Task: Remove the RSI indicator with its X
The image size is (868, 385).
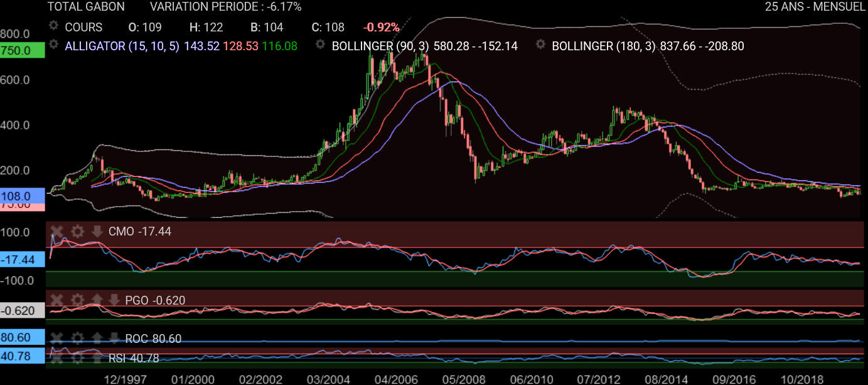Action: pyautogui.click(x=57, y=358)
